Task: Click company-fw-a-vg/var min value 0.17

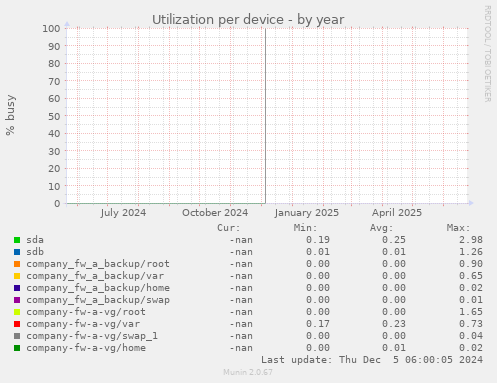Action: click(318, 324)
